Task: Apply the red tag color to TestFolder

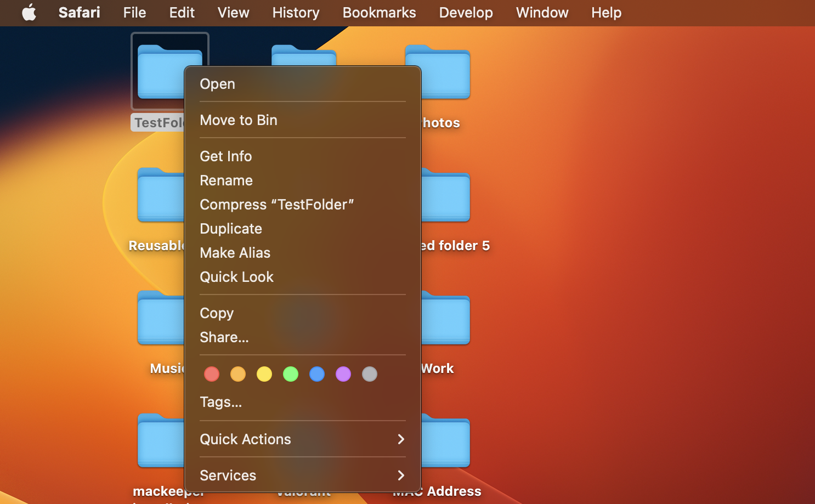Action: [x=212, y=374]
